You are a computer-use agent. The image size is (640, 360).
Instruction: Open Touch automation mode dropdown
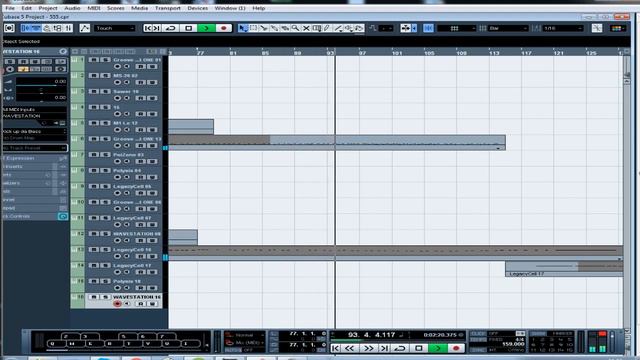(x=115, y=28)
